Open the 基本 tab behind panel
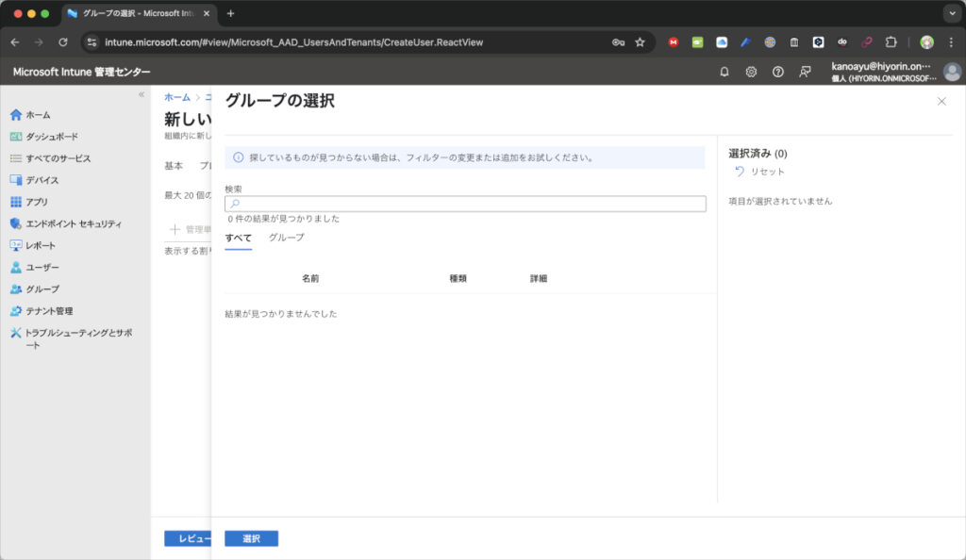Image resolution: width=966 pixels, height=560 pixels. [x=174, y=166]
